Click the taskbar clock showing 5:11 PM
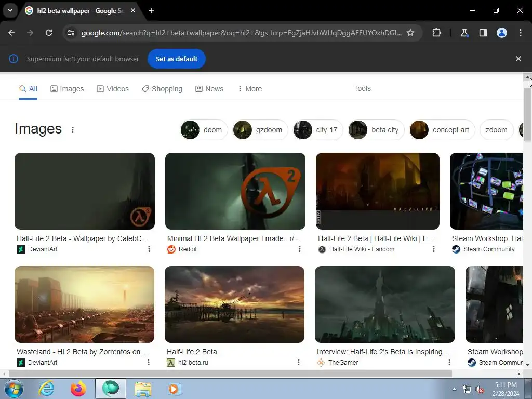This screenshot has height=399, width=532. [x=506, y=389]
